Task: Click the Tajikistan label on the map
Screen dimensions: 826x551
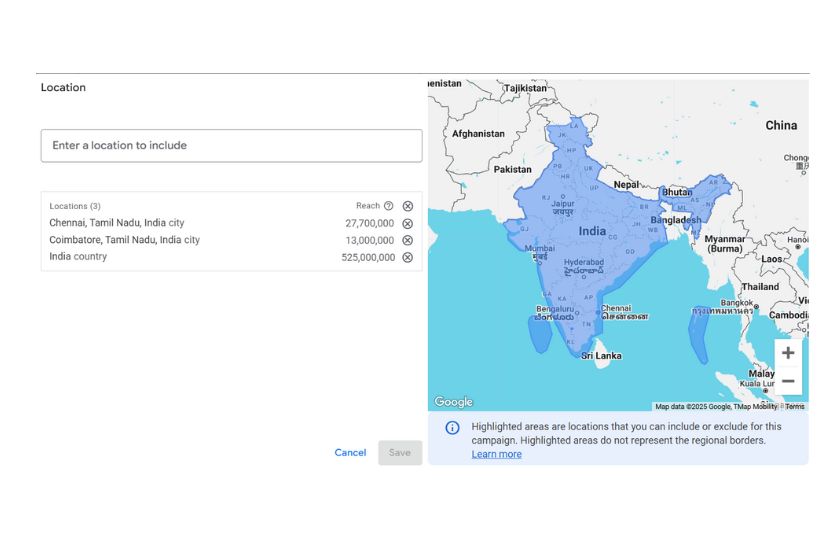Action: coord(525,88)
